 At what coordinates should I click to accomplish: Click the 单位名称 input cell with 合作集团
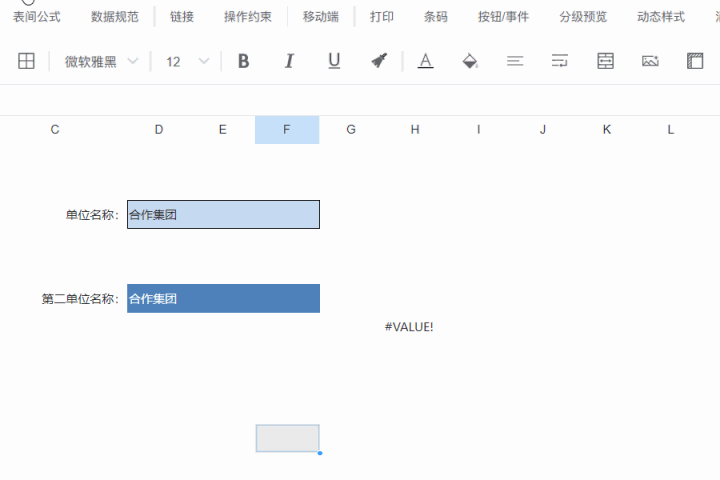223,215
